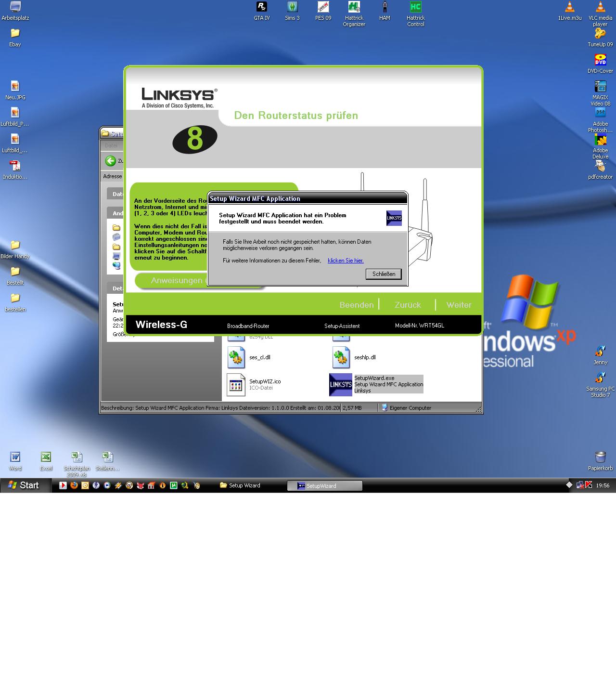Image resolution: width=616 pixels, height=680 pixels.
Task: Select the ses_cl.dll file icon
Action: (236, 357)
